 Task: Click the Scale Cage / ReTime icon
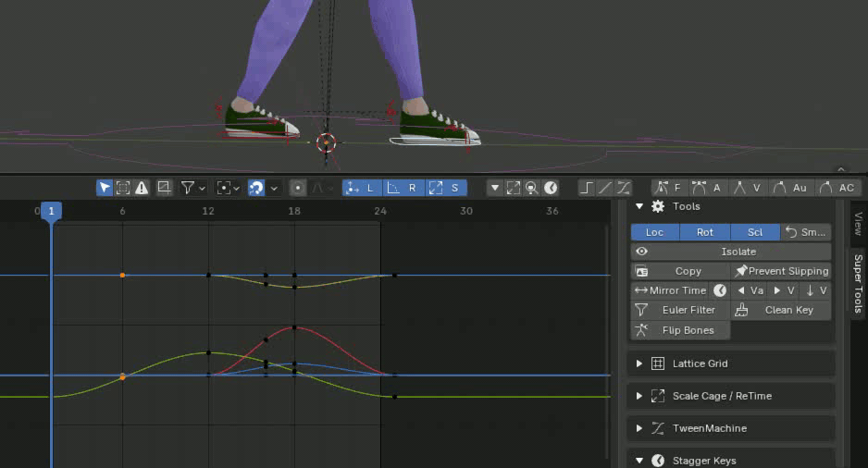point(658,396)
